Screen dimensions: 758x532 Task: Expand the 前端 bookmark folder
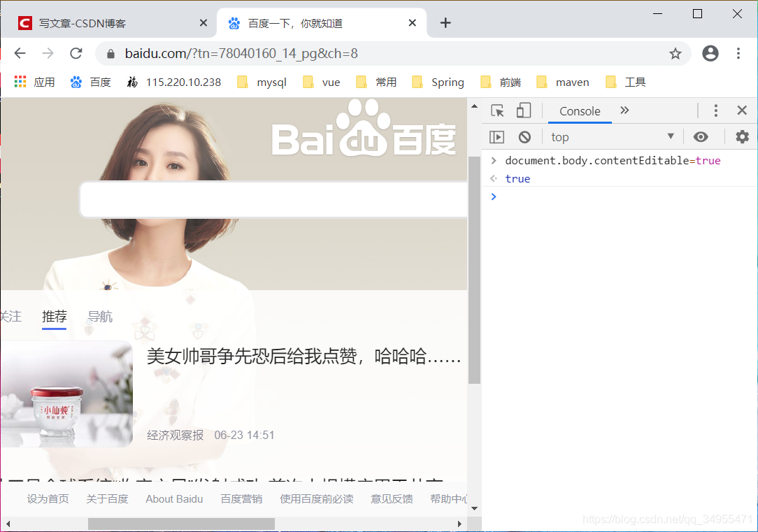pyautogui.click(x=501, y=82)
